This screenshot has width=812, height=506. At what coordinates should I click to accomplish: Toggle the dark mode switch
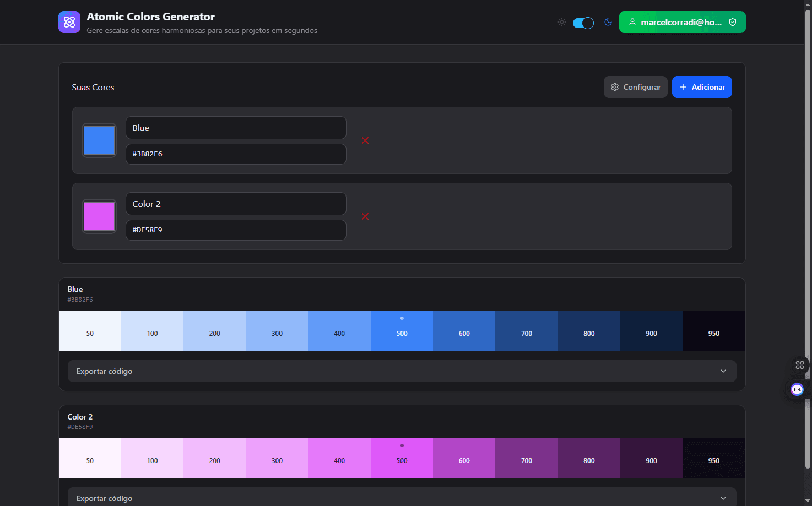[583, 23]
